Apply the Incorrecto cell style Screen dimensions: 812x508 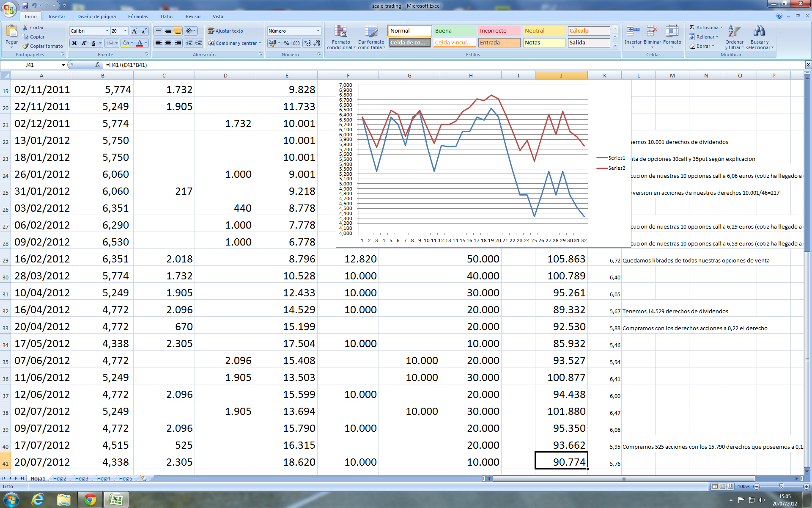pos(499,31)
